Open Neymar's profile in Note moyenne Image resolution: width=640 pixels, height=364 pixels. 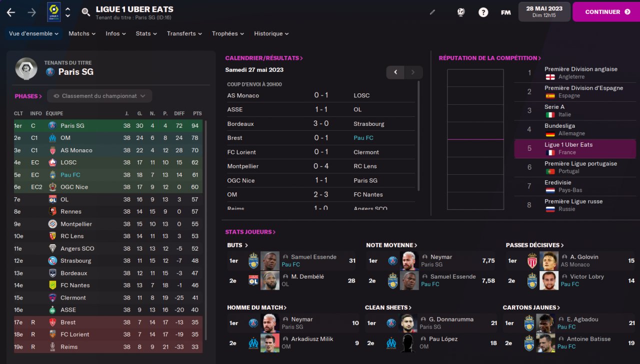point(441,257)
